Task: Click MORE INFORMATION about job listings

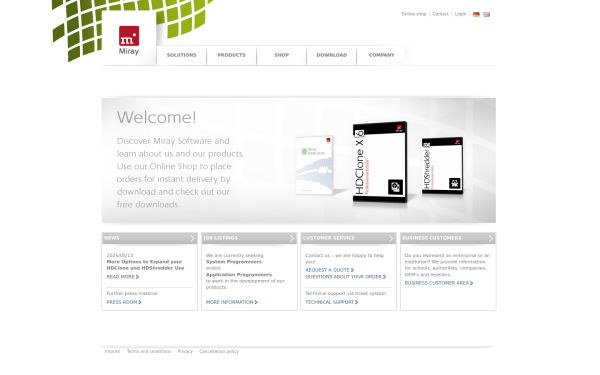Action: [x=232, y=302]
